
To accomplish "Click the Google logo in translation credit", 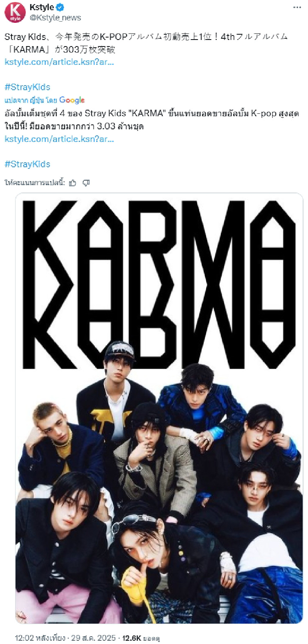I will (x=72, y=100).
